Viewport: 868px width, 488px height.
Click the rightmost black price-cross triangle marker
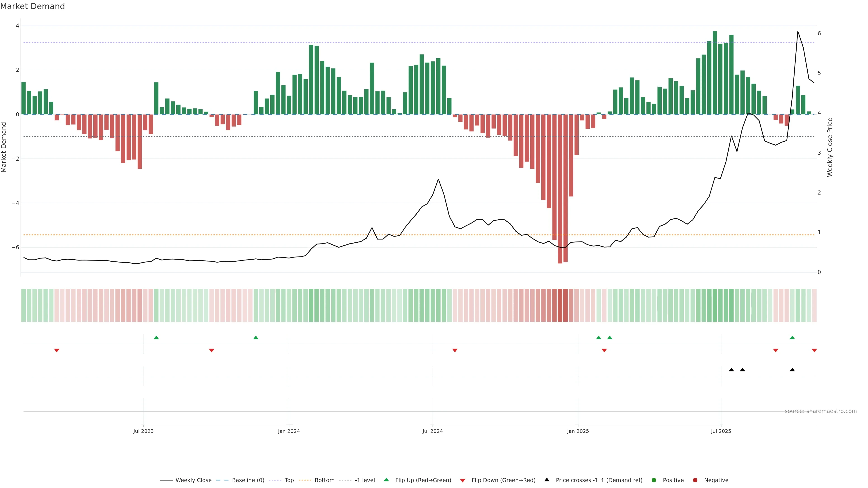pos(792,370)
